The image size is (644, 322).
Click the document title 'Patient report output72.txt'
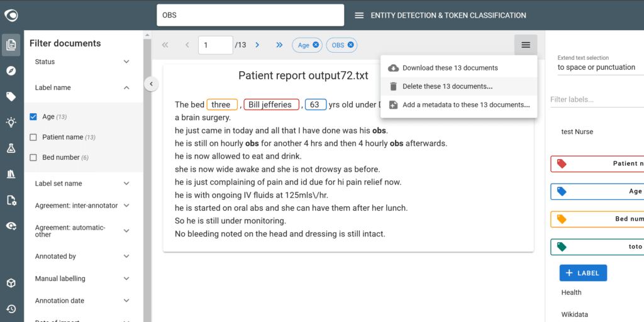(304, 75)
